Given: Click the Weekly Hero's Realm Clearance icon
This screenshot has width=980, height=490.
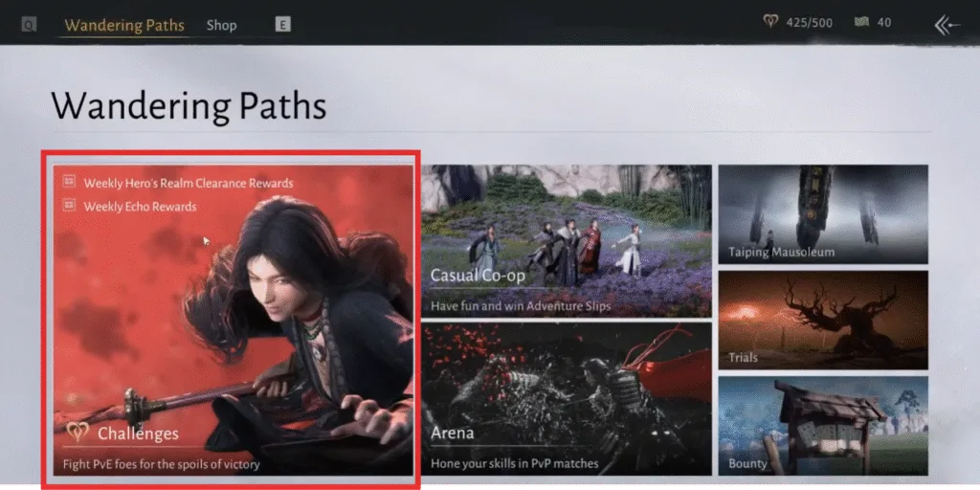Looking at the screenshot, I should pos(69,182).
